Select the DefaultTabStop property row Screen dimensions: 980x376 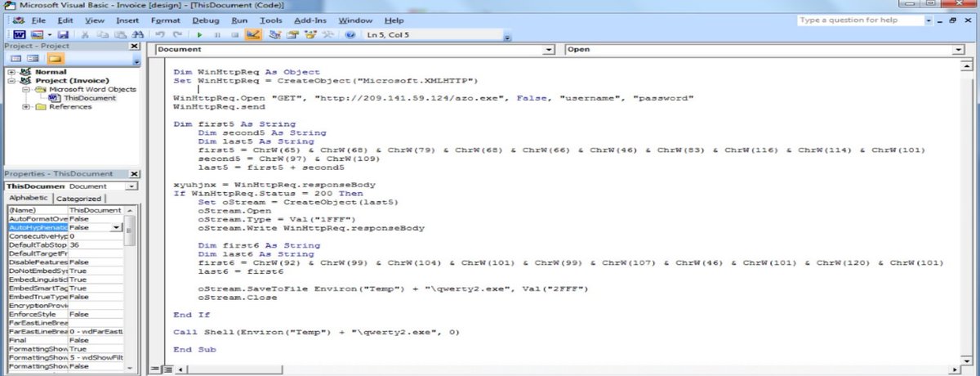(x=65, y=244)
